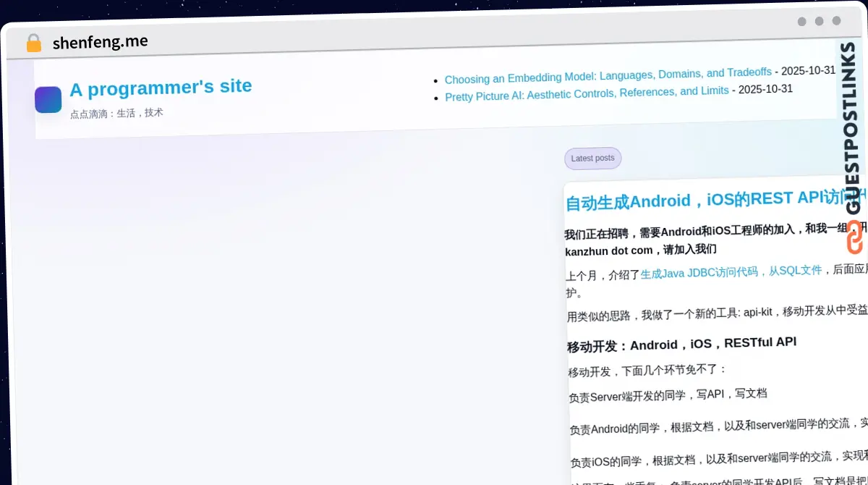This screenshot has width=868, height=485.
Task: Click the padlock icon in the address bar
Action: pyautogui.click(x=33, y=43)
